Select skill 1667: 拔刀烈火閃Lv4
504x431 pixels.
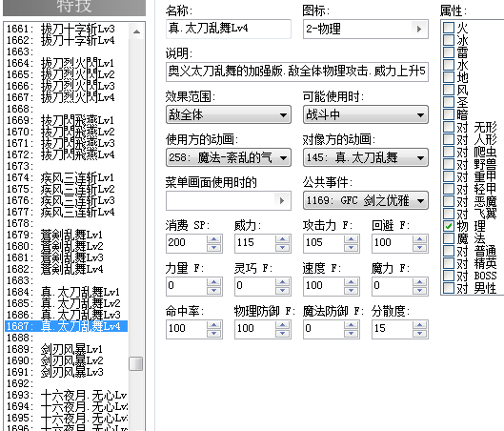click(67, 97)
